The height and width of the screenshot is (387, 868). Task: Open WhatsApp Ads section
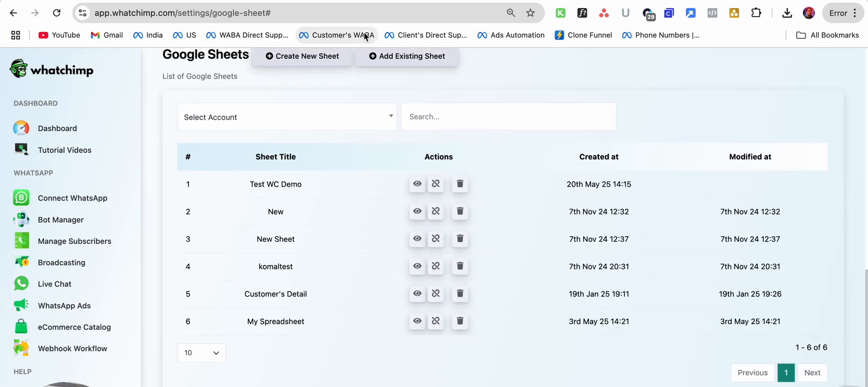click(52, 306)
